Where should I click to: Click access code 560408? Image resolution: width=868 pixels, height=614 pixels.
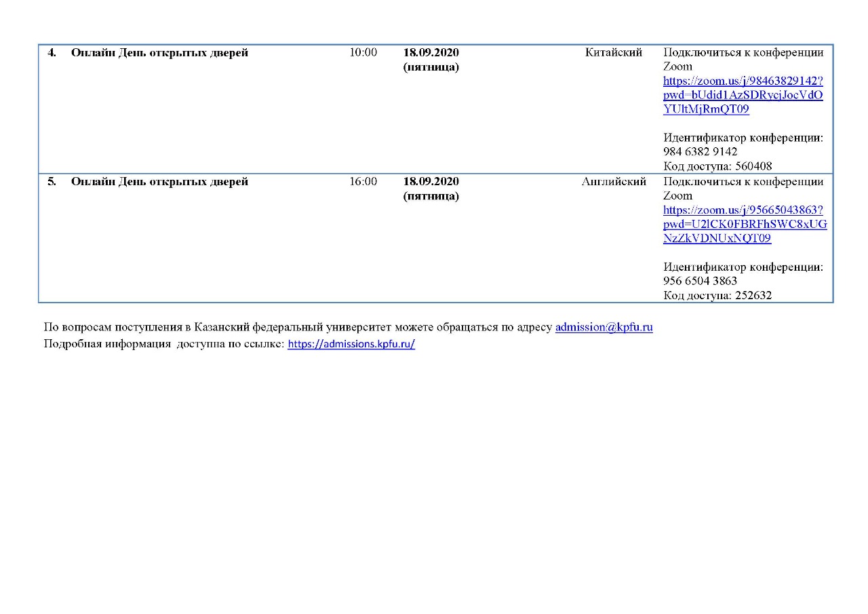pyautogui.click(x=753, y=166)
